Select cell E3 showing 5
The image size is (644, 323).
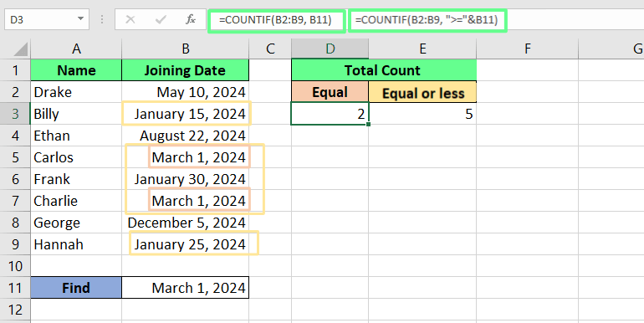click(422, 114)
